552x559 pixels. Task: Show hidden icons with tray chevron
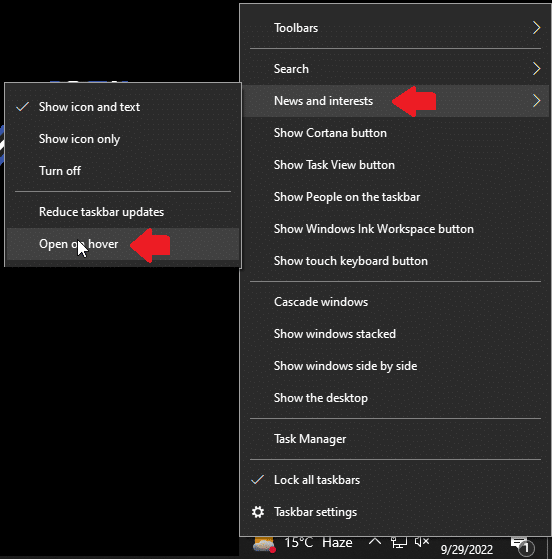374,542
